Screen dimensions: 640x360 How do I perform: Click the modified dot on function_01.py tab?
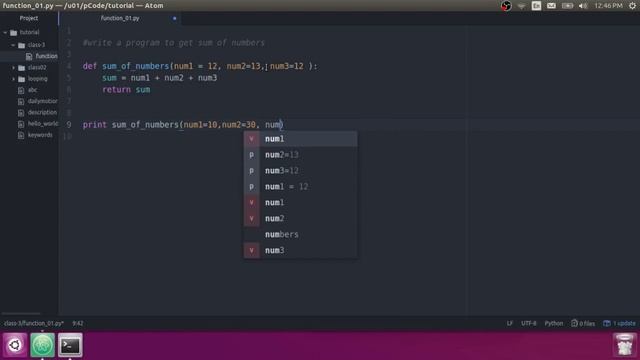click(174, 18)
